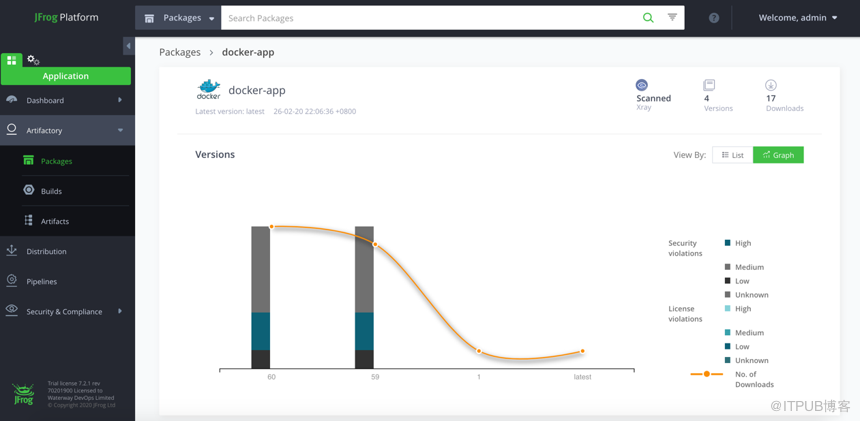Click the Xray Scanned eye icon

pyautogui.click(x=642, y=85)
